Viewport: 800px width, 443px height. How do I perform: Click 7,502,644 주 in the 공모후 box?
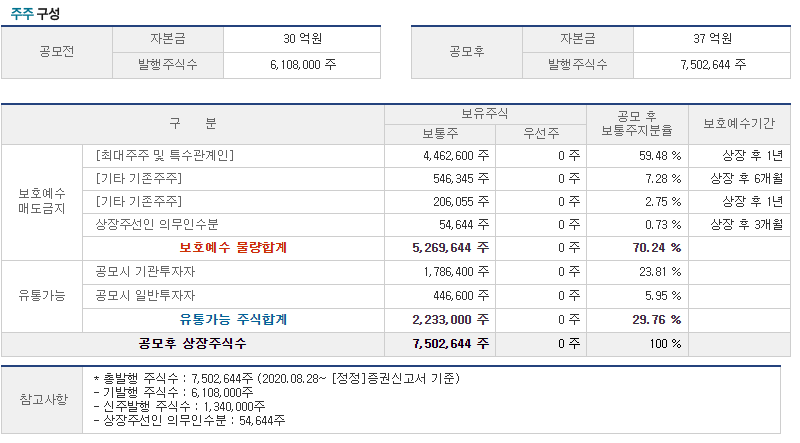(712, 65)
